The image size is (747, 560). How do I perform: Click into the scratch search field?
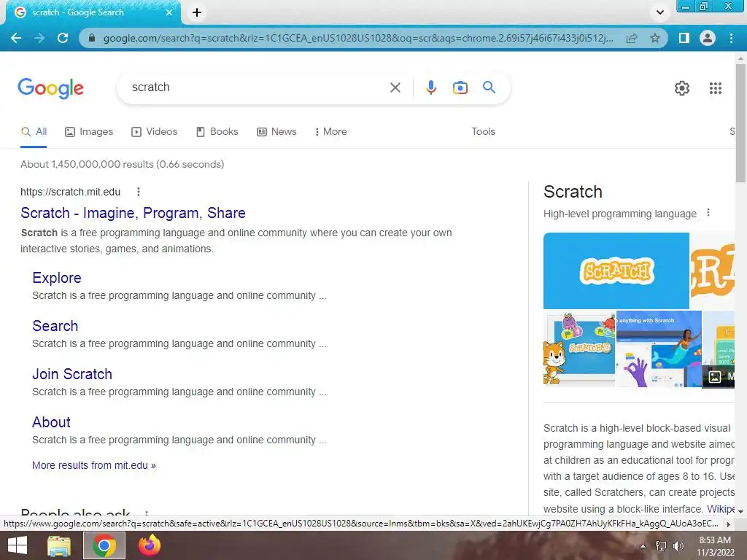coord(258,87)
